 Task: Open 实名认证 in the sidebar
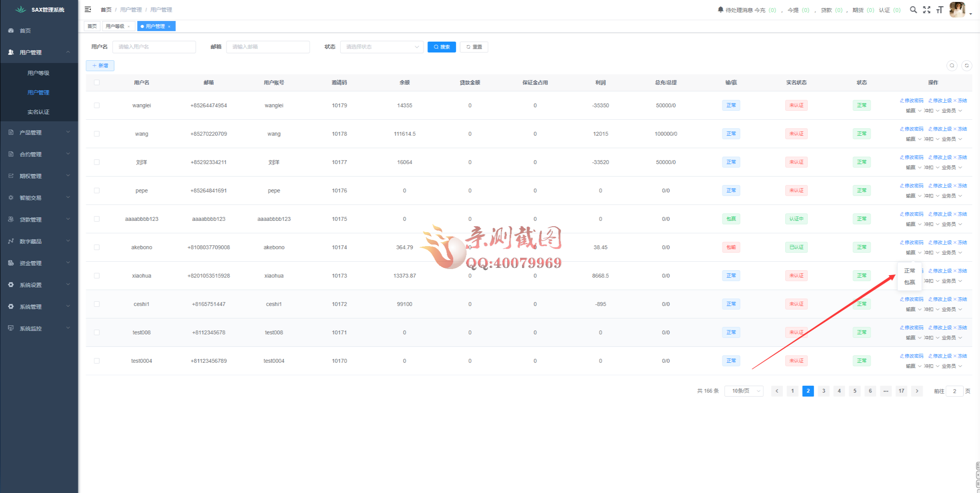(x=38, y=112)
